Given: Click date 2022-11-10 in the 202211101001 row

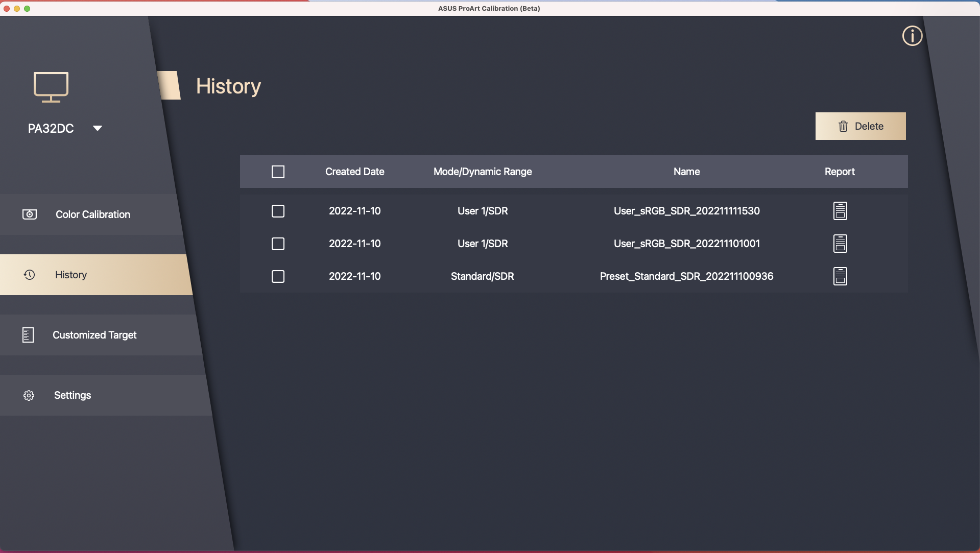Looking at the screenshot, I should [x=355, y=244].
